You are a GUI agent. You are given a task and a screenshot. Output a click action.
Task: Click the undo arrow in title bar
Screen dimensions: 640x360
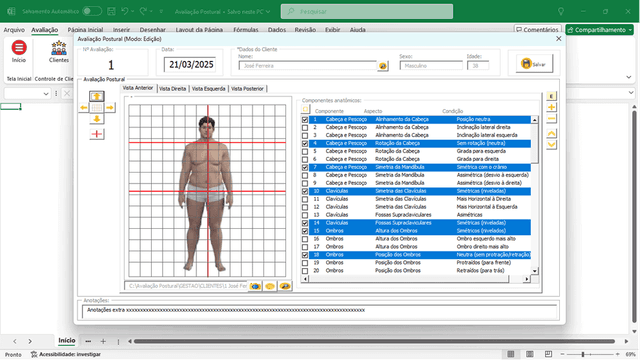point(125,11)
